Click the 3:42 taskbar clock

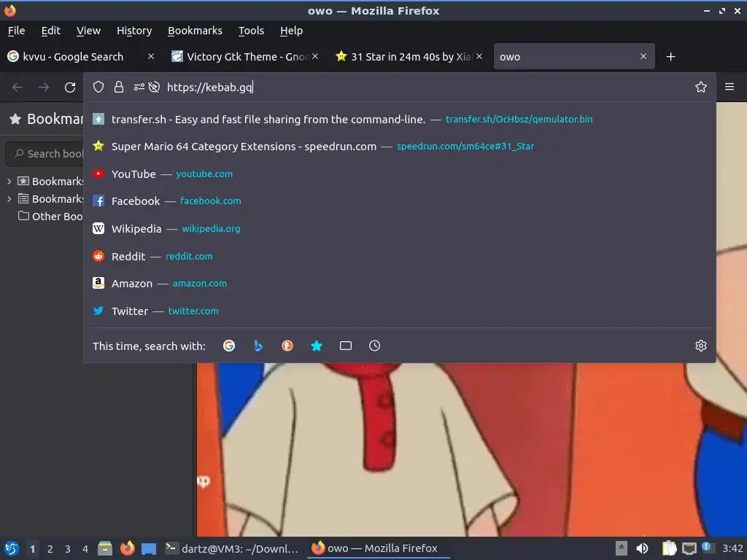tap(732, 548)
